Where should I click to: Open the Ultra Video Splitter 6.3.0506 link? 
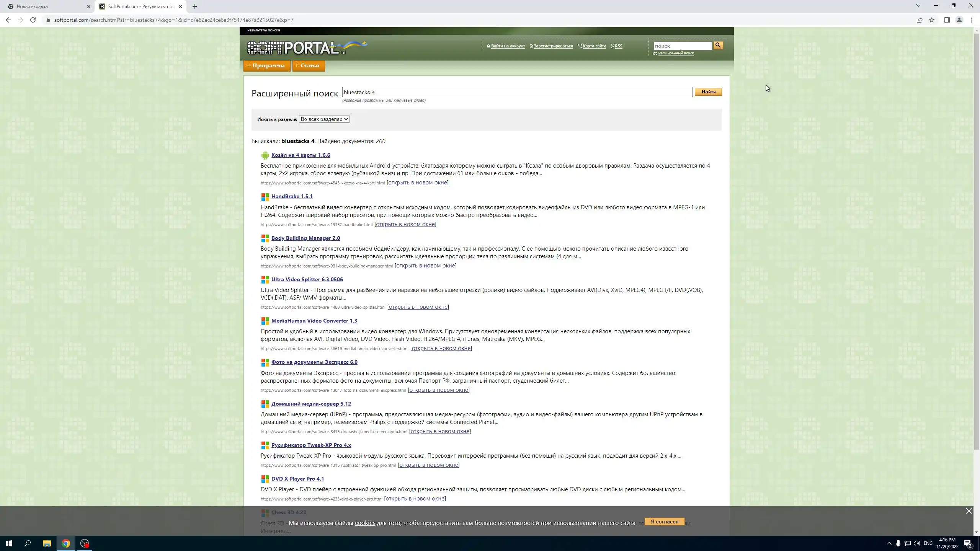[307, 279]
